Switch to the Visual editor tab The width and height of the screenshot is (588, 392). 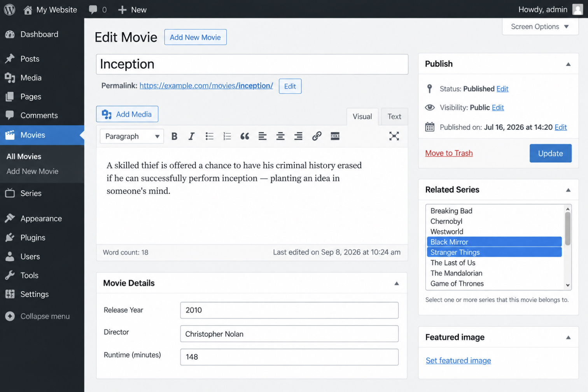tap(362, 117)
